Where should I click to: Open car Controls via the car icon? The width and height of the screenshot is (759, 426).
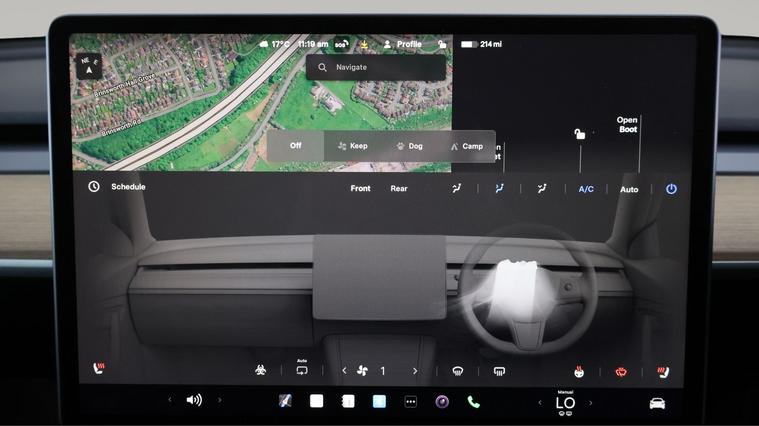(657, 403)
